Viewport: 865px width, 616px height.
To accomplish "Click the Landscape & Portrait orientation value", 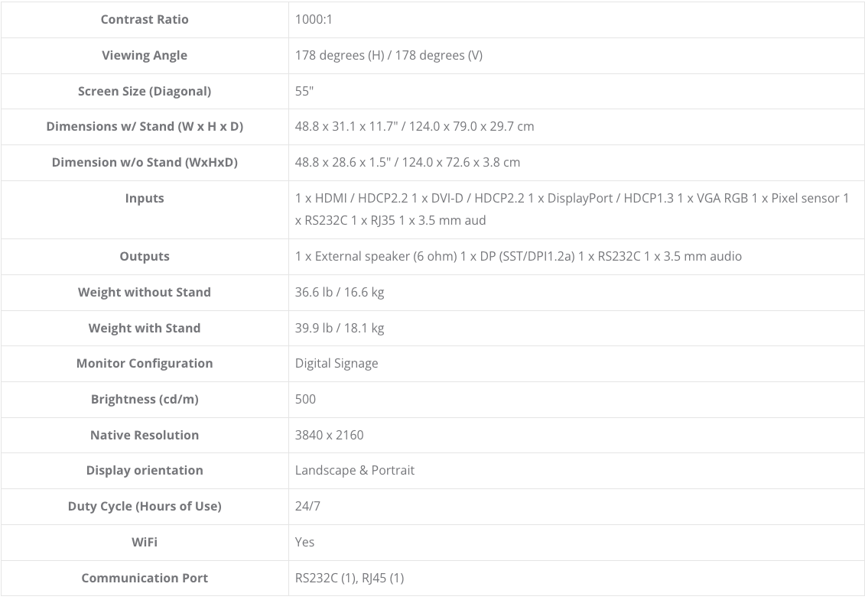I will (x=354, y=470).
